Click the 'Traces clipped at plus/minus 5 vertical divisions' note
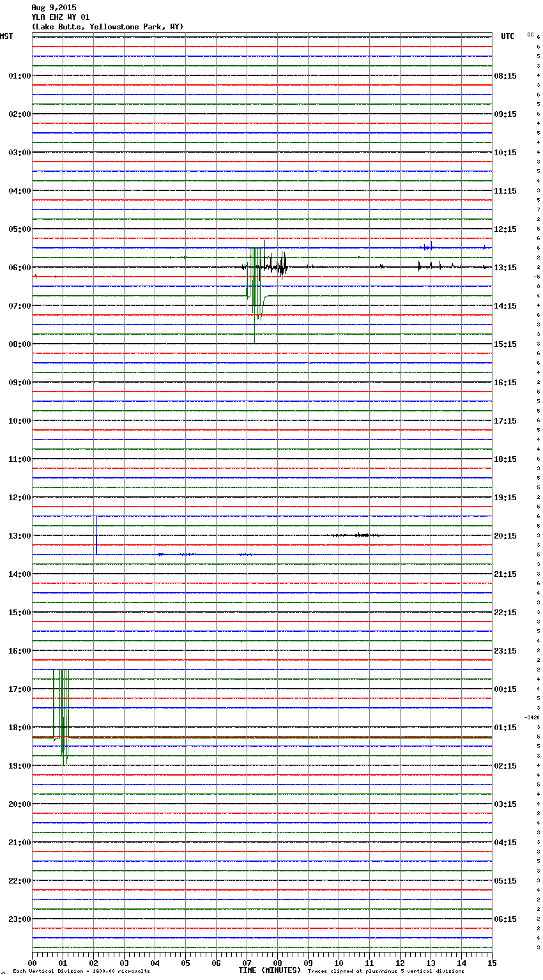 (386, 971)
